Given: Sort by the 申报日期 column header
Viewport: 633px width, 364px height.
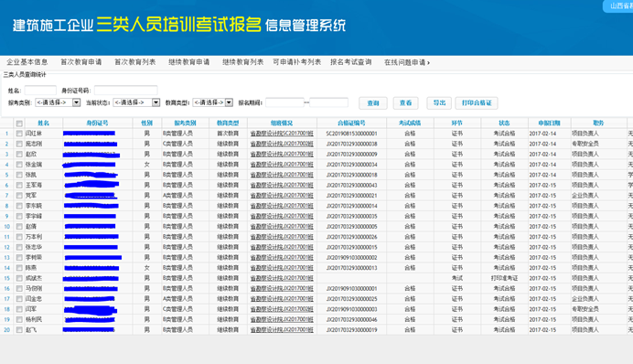Looking at the screenshot, I should click(549, 123).
